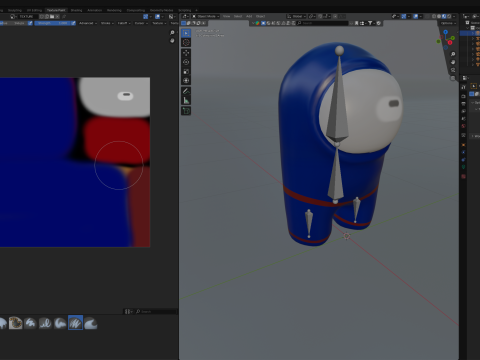Select the Cursor tool in viewport toolbar
This screenshot has height=360, width=480.
point(186,42)
